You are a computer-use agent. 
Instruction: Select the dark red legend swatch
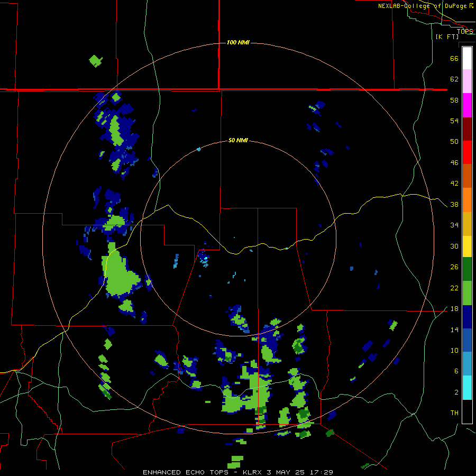click(x=467, y=129)
